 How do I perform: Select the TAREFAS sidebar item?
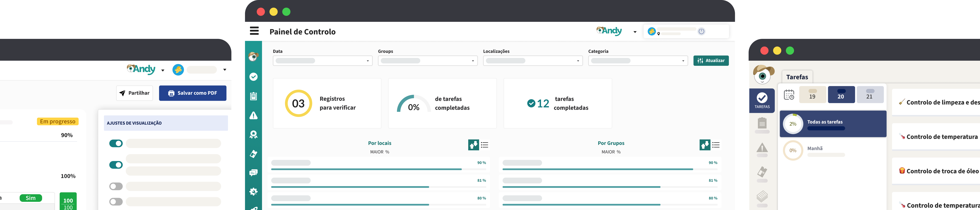[762, 101]
